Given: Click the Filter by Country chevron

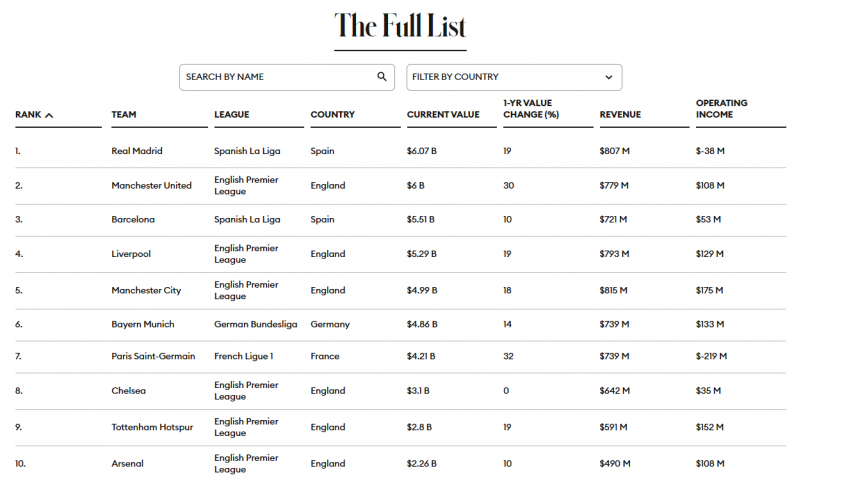Looking at the screenshot, I should click(608, 77).
